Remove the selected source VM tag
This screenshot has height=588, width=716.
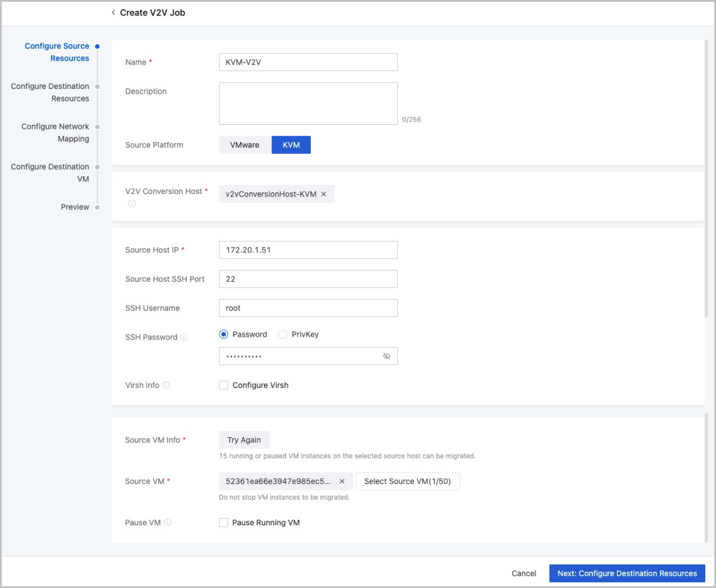pos(342,482)
